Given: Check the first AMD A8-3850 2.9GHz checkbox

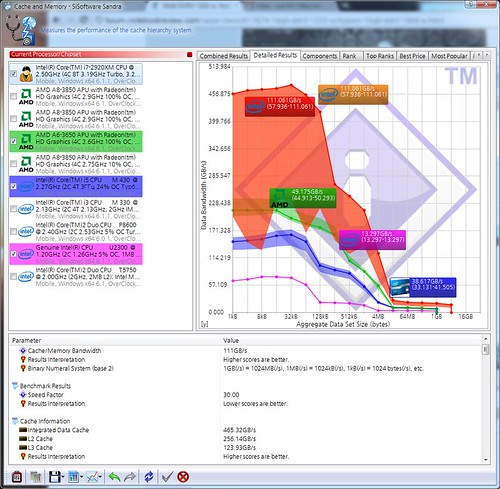Looking at the screenshot, I should point(13,96).
